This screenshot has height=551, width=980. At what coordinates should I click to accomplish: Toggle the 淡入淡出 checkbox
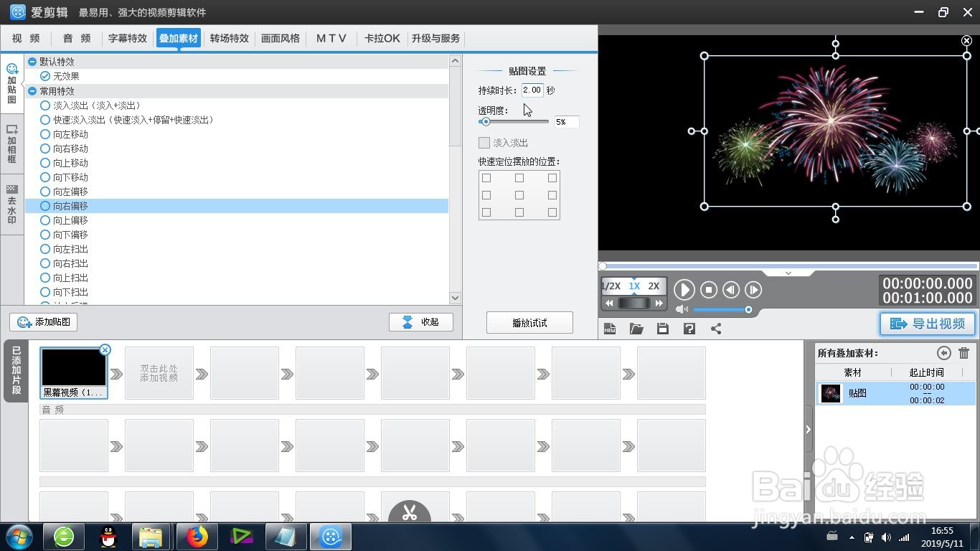[484, 143]
